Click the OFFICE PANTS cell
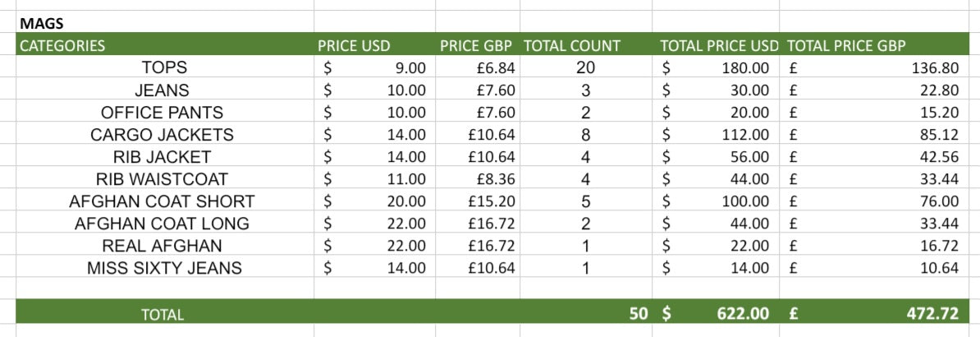980x337 pixels. point(165,112)
